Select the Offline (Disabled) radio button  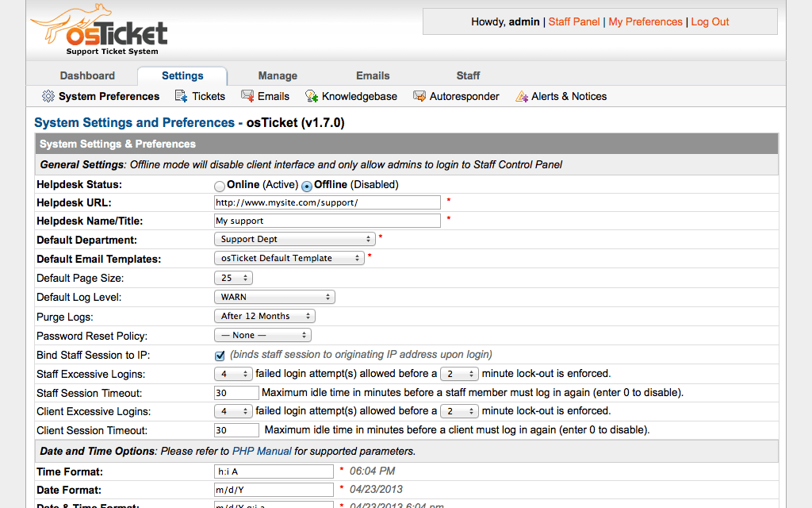(307, 185)
